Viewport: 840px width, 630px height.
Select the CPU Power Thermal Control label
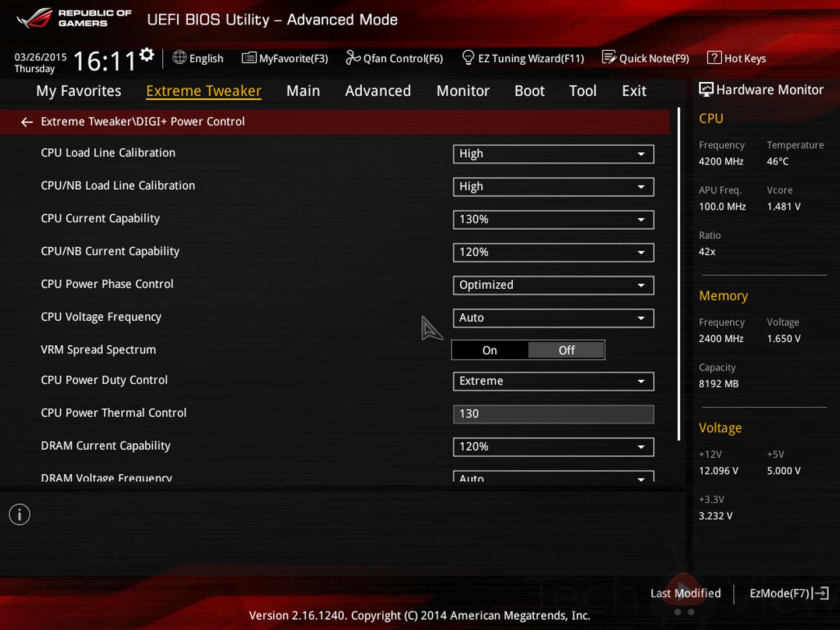114,413
